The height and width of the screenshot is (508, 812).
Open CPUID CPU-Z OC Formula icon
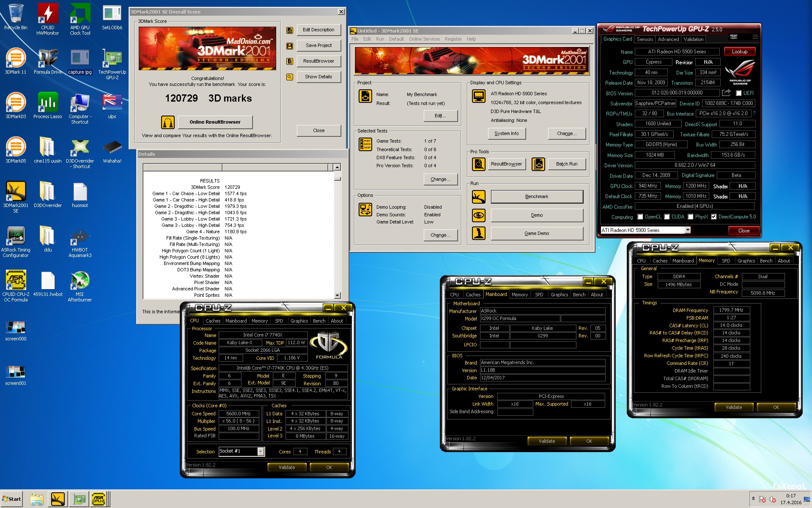pos(16,286)
